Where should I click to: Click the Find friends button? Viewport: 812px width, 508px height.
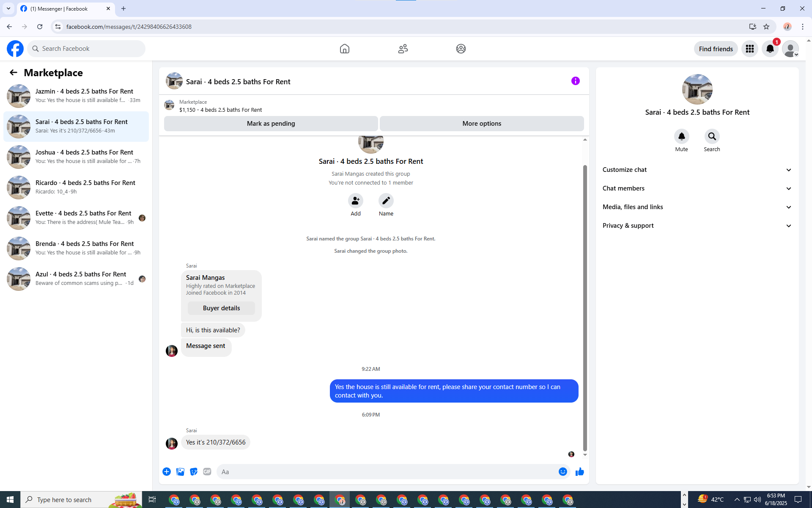tap(716, 49)
